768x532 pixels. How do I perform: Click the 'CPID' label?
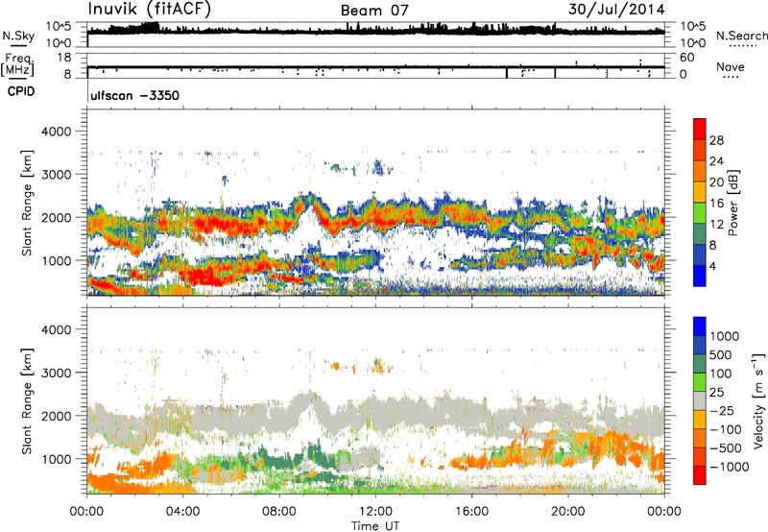21,91
